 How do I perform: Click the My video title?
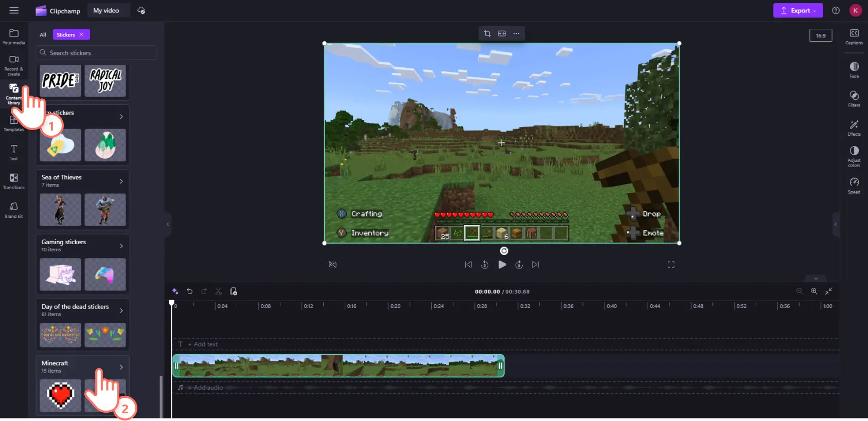[x=106, y=10]
